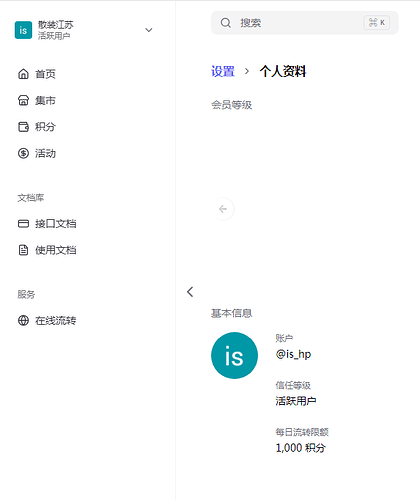Image resolution: width=420 pixels, height=500 pixels.
Task: Click the 服务 sidebar group label
Action: click(26, 294)
